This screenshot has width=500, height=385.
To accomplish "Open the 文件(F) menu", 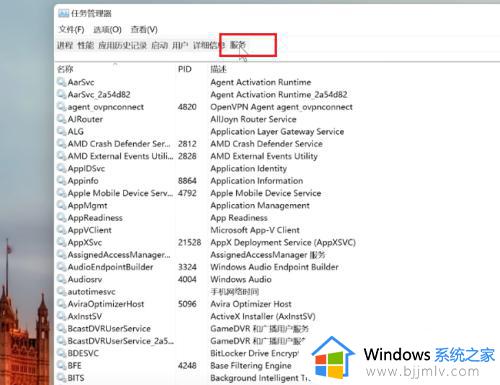I will (71, 30).
